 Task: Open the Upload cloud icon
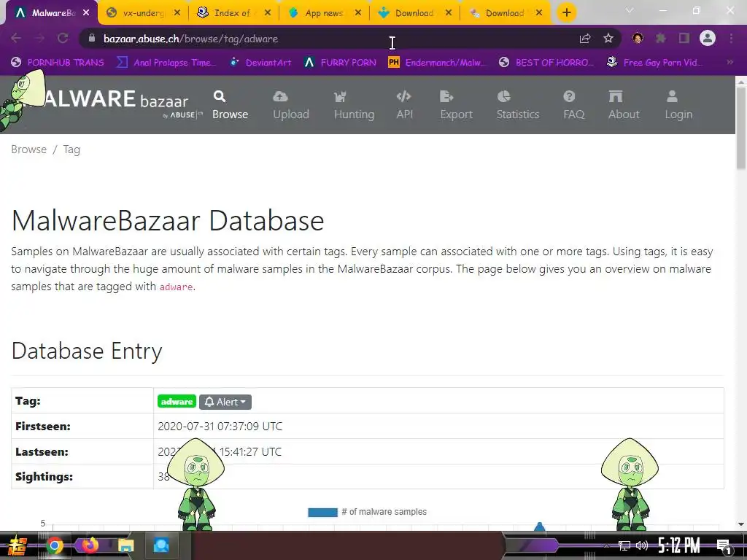pos(280,97)
